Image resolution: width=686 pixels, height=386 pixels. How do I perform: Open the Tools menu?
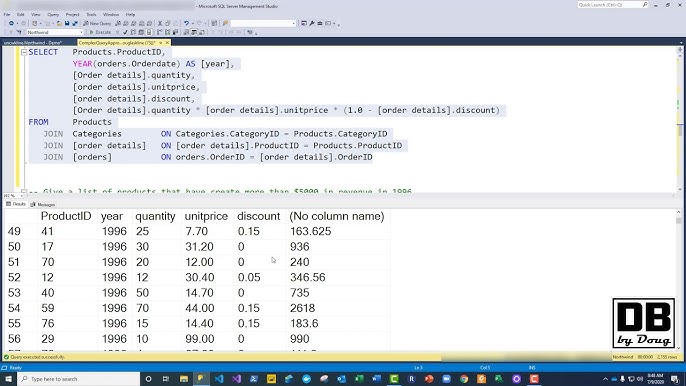click(91, 14)
